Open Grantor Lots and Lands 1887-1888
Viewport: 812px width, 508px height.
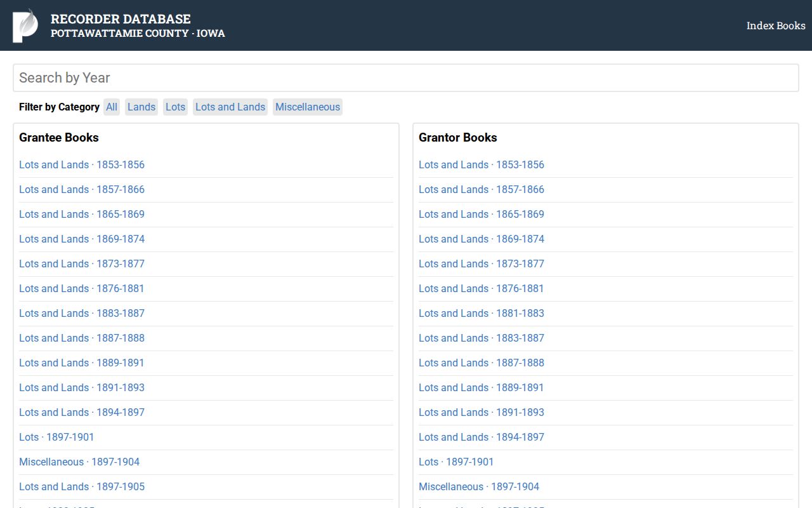(x=481, y=363)
